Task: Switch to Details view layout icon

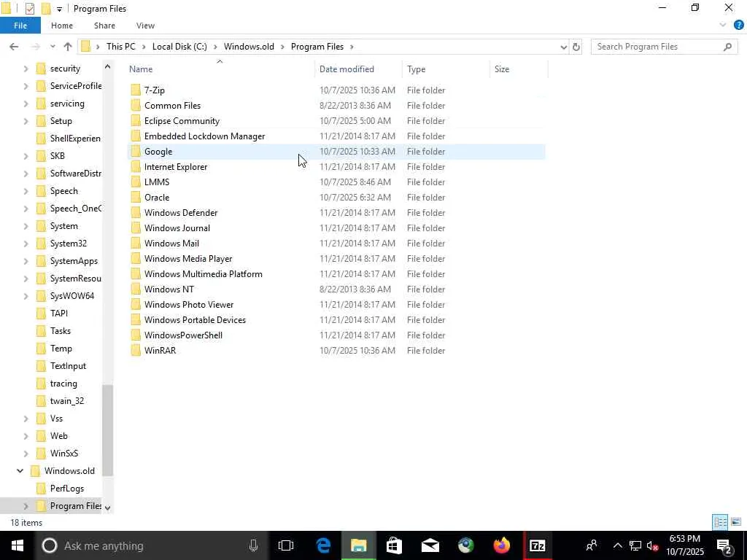Action: [720, 522]
